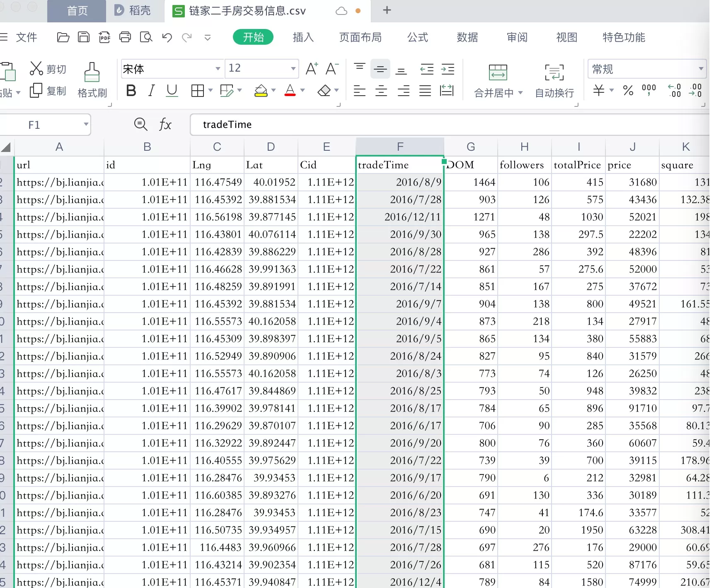Click the Increase Font Size icon
This screenshot has width=714, height=588.
pyautogui.click(x=312, y=69)
